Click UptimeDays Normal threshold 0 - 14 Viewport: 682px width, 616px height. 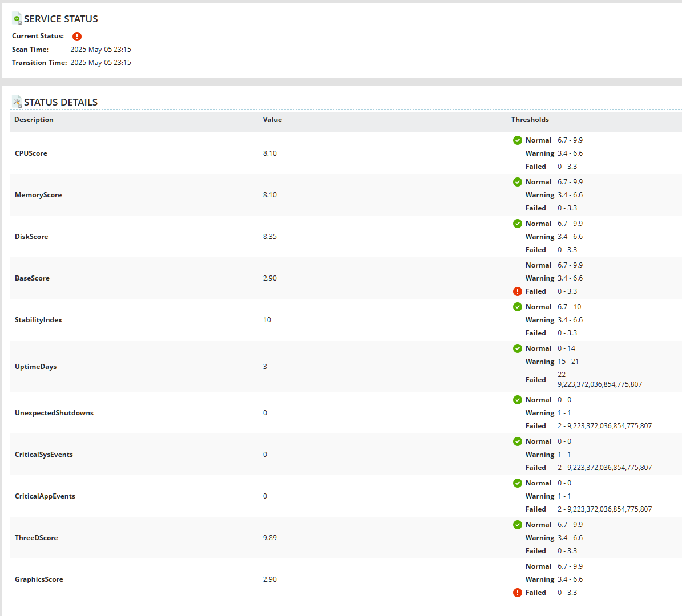(x=566, y=348)
